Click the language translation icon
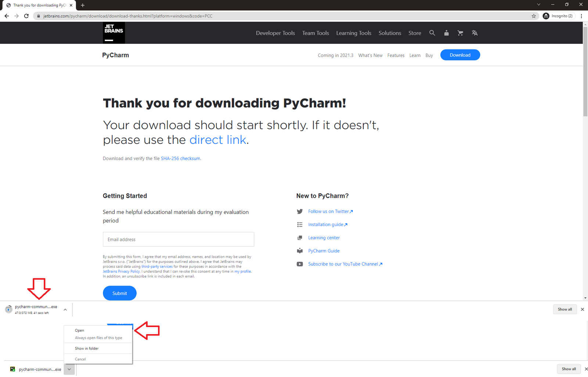The height and width of the screenshot is (377, 588). (x=474, y=33)
